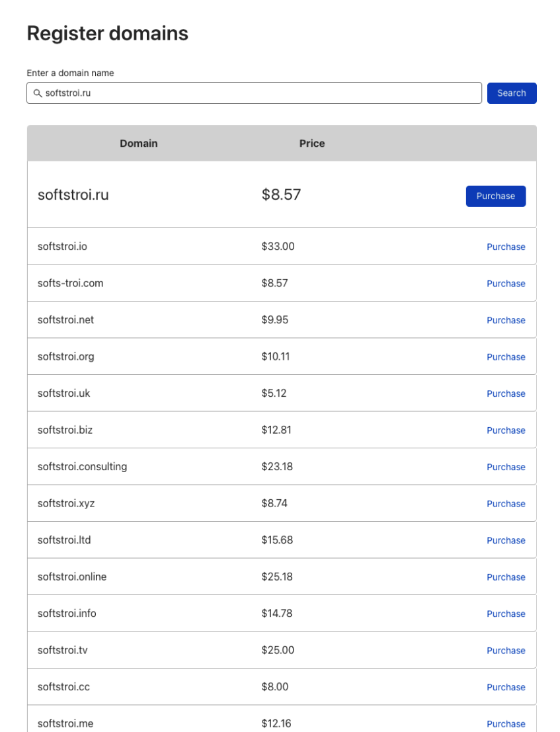Click the magnifier icon in search field
Screen dimensions: 560x732
click(x=38, y=93)
